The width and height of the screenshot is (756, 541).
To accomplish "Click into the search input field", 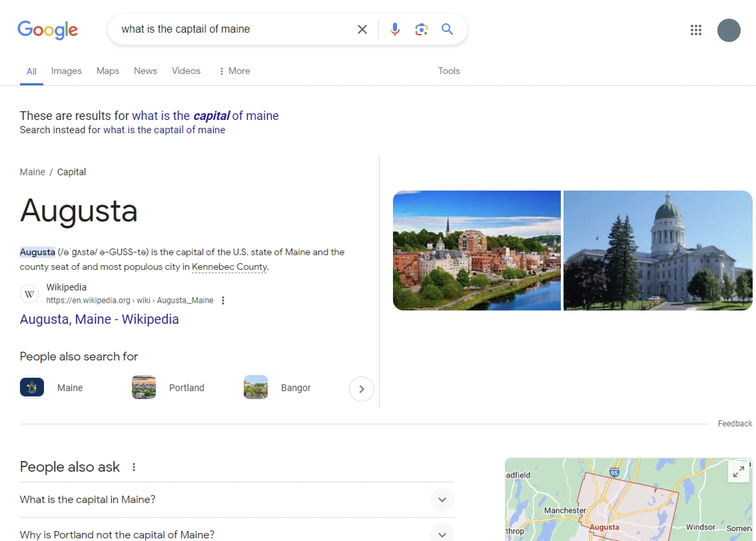I will [233, 29].
